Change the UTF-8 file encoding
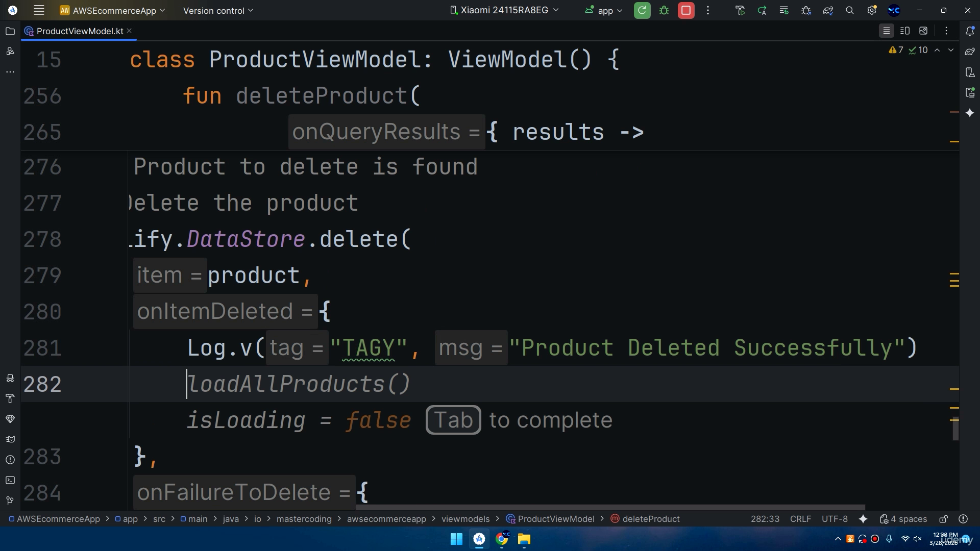Viewport: 980px width, 551px height. click(835, 519)
